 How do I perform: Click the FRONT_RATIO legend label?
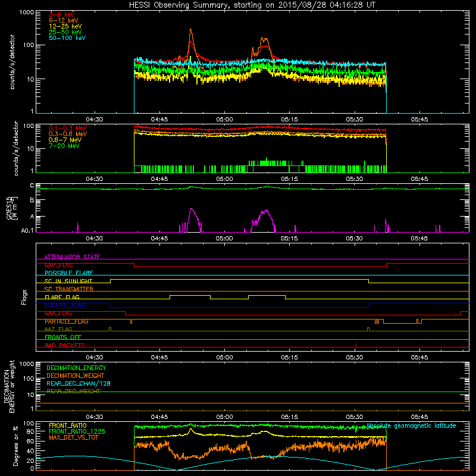click(68, 425)
